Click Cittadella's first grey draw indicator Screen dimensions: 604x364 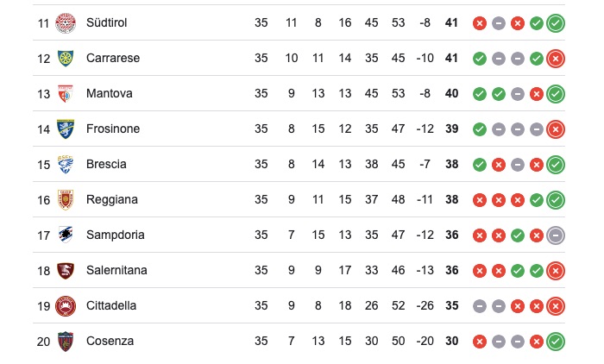click(x=480, y=305)
